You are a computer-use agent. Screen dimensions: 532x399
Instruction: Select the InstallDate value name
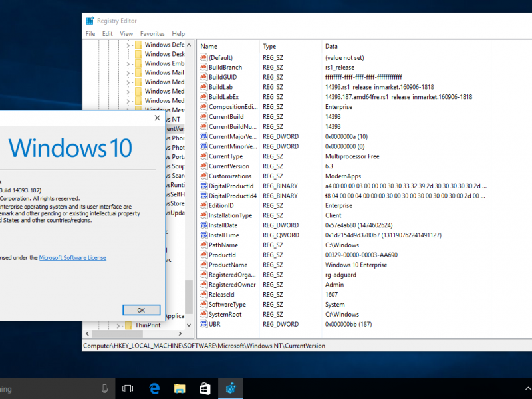(x=223, y=225)
